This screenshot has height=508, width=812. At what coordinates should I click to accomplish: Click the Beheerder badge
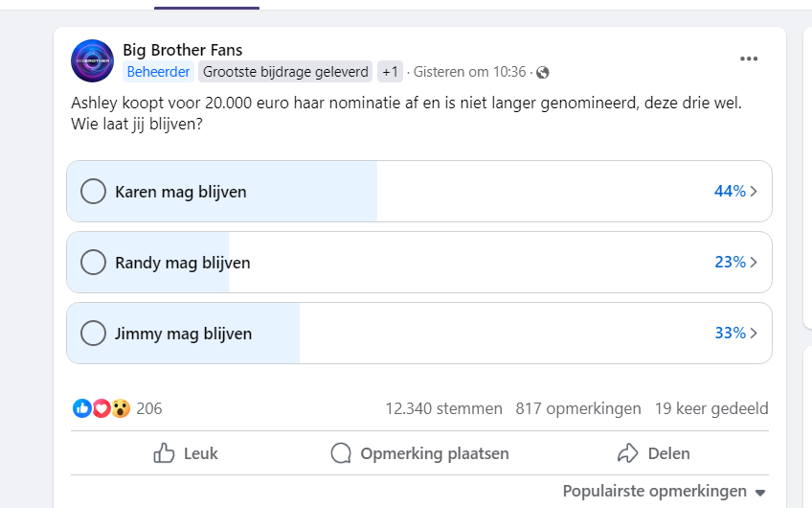[158, 72]
